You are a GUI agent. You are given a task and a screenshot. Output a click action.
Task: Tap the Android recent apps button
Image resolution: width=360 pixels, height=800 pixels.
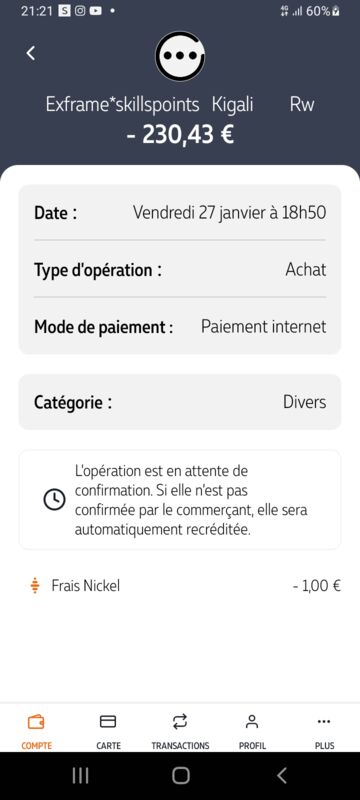[80, 776]
